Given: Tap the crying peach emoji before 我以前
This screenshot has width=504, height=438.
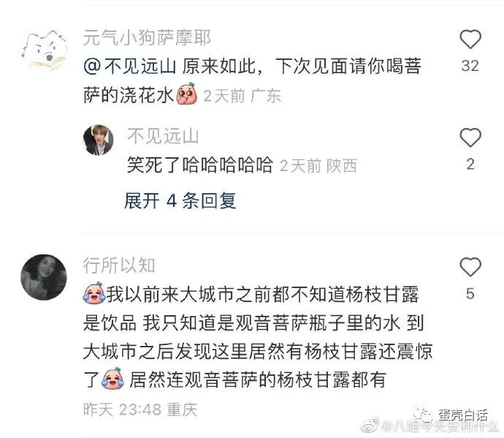Looking at the screenshot, I should pos(94,293).
